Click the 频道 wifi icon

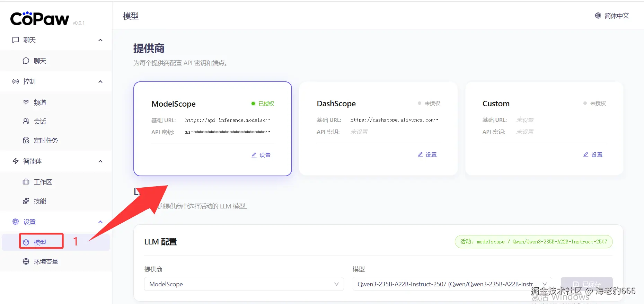click(26, 102)
